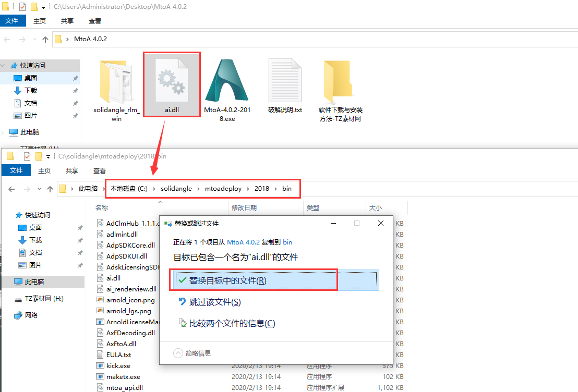Choose 跳过该文件(S) option
This screenshot has height=392, width=578.
tap(210, 302)
